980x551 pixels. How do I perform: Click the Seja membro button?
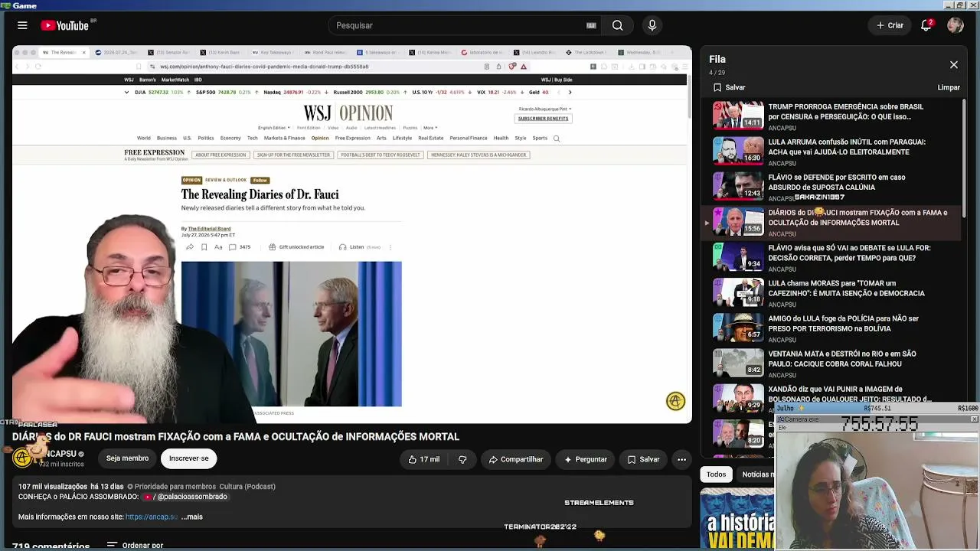point(127,458)
